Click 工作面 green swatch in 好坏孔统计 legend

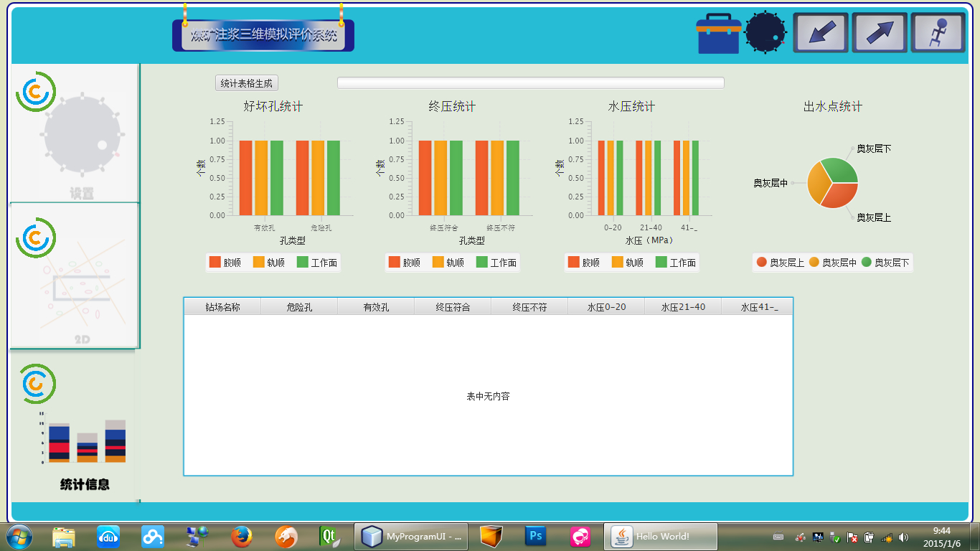coord(303,263)
